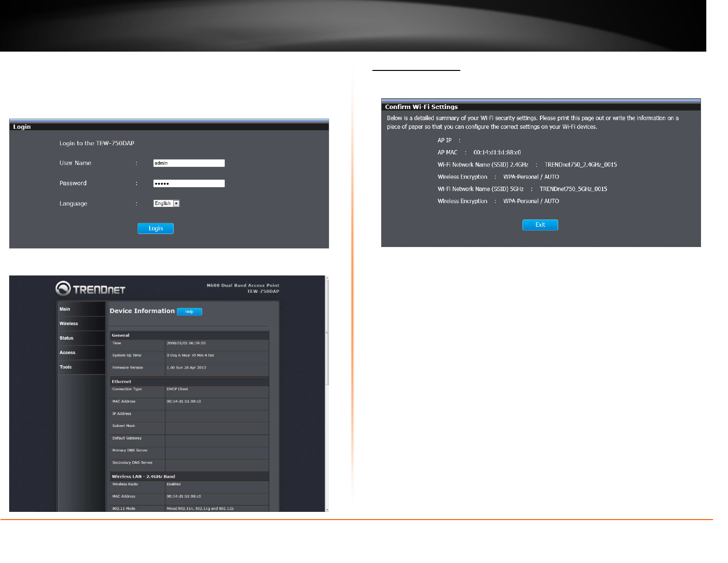Click the "Wi-Fi Network Name (SSID) 5GHz" label
This screenshot has width=728, height=563.
(481, 189)
